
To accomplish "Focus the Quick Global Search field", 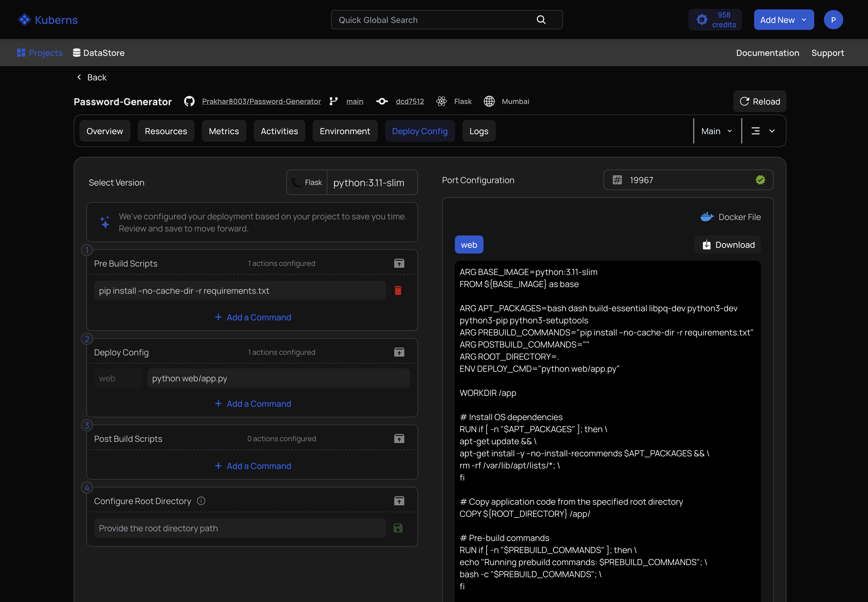I will [447, 20].
